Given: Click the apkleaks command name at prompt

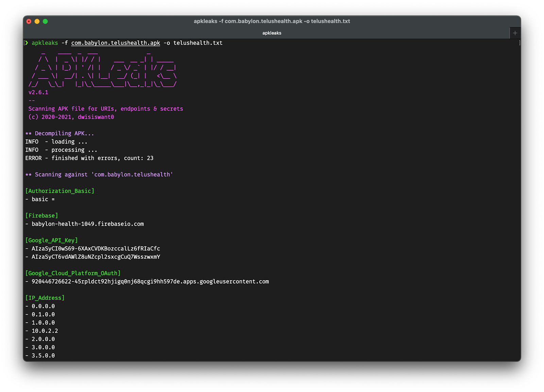Looking at the screenshot, I should pos(45,43).
